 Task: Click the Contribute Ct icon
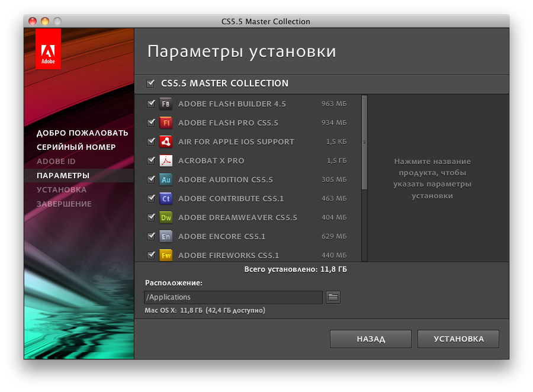[x=166, y=198]
